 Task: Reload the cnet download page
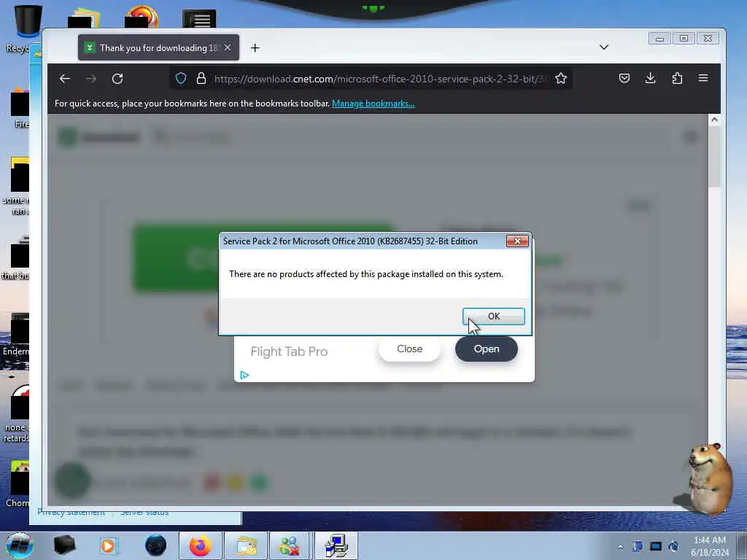(117, 79)
